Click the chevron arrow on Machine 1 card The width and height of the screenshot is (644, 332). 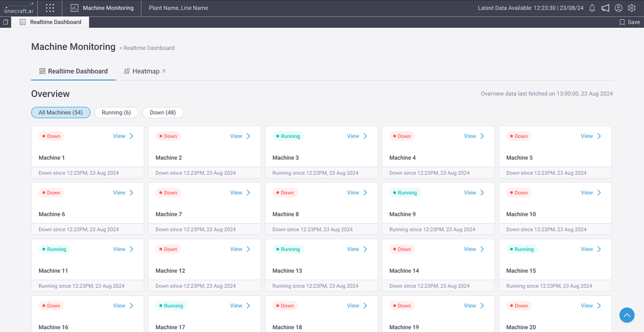(131, 136)
